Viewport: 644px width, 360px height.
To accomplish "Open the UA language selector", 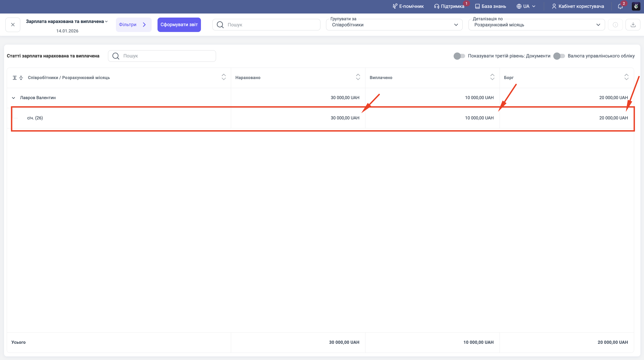I will pos(526,6).
